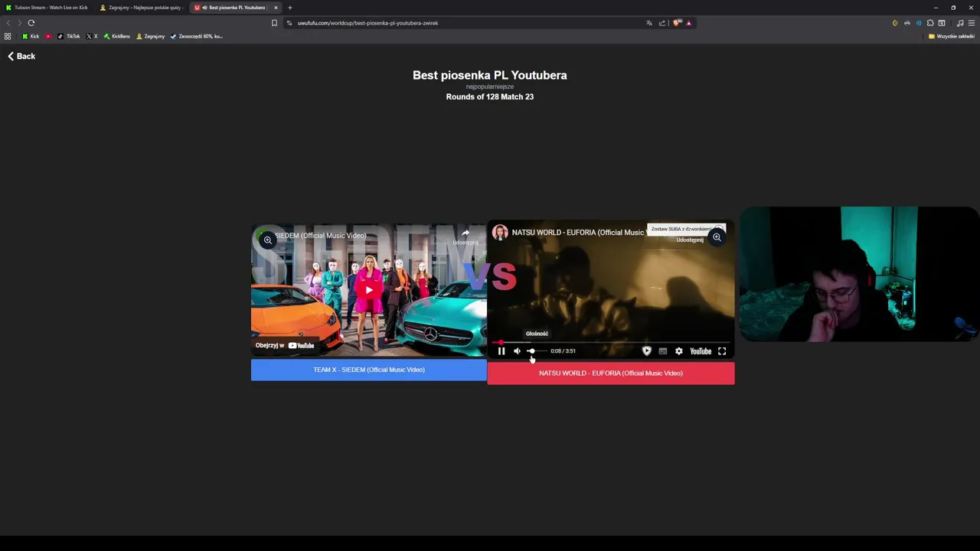Click the yellow extension icon in the toolbar
This screenshot has width=980, height=551.
click(x=895, y=23)
